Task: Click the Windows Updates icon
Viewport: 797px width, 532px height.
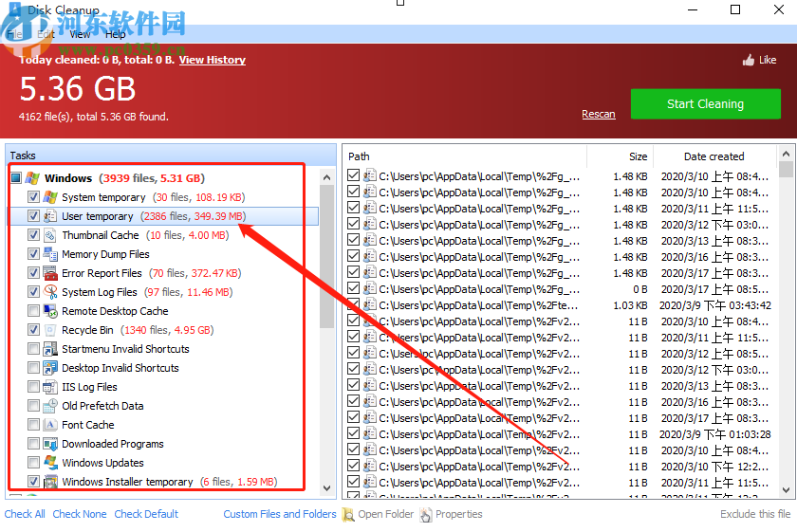Action: click(50, 463)
